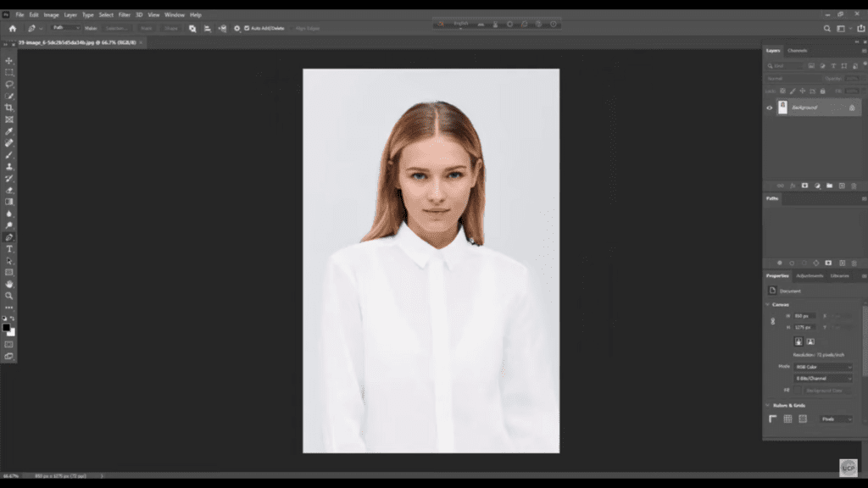Screen dimensions: 868x488
Task: Select the Eyedropper tool
Action: point(9,131)
